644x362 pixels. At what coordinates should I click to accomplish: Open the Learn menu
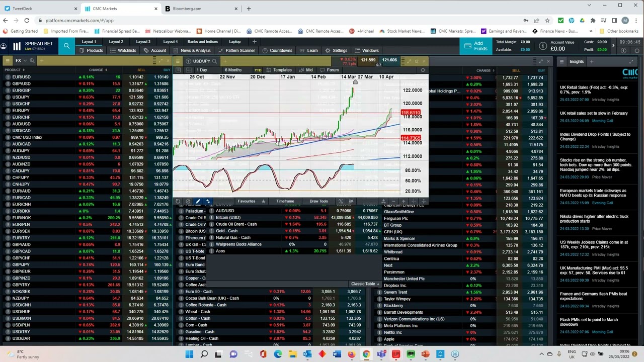308,50
